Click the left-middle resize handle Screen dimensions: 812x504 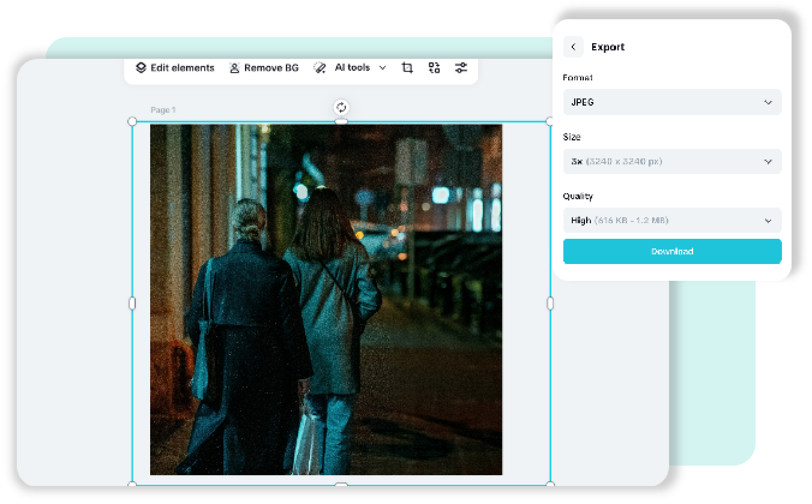[x=133, y=304]
